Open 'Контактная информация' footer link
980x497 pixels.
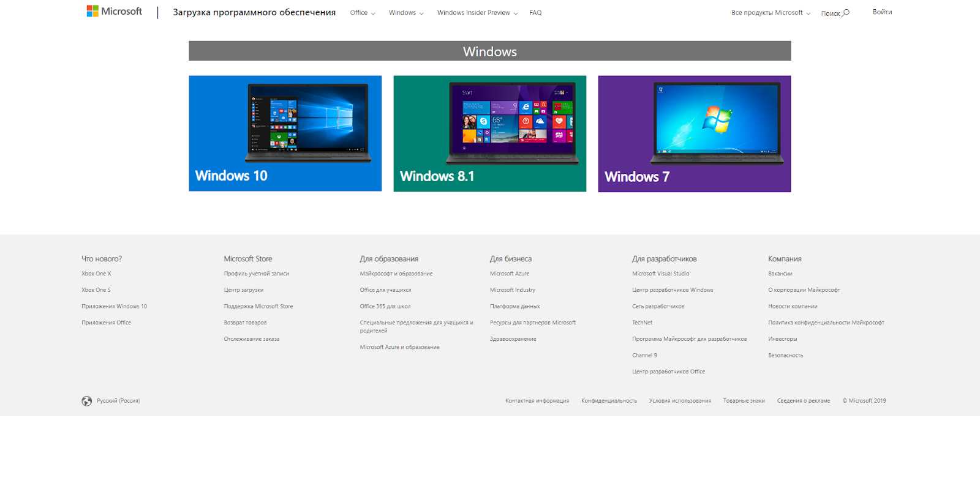(537, 401)
